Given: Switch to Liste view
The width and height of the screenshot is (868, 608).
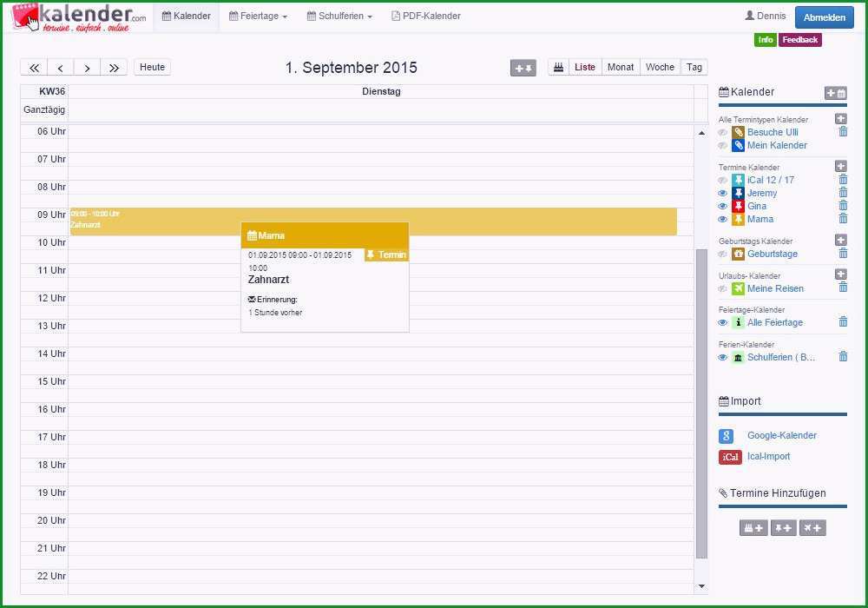Looking at the screenshot, I should pyautogui.click(x=584, y=67).
